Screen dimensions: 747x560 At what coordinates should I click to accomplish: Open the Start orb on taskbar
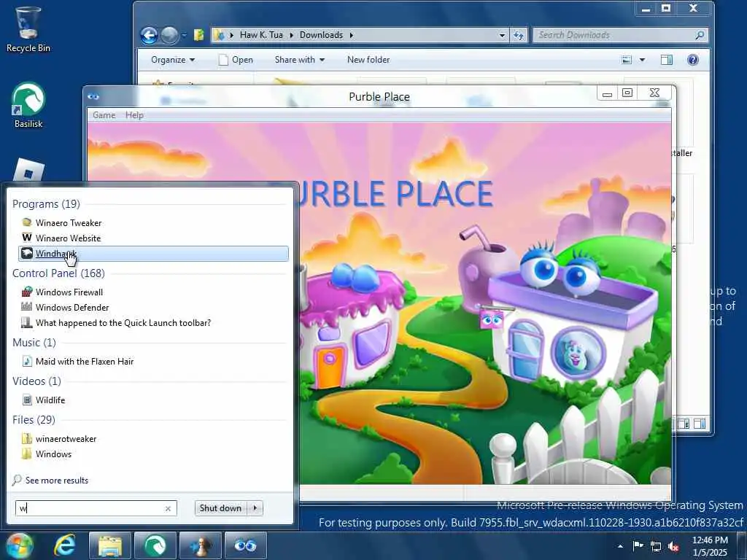pyautogui.click(x=19, y=545)
